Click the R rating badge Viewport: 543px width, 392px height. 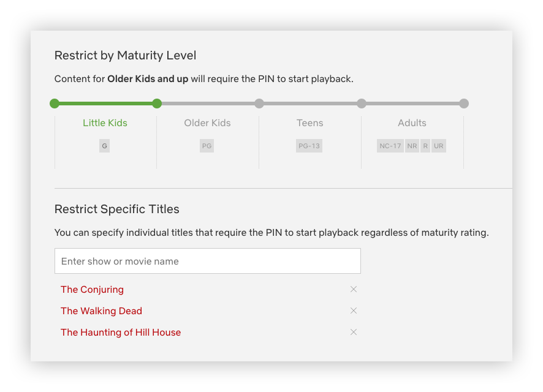point(425,146)
